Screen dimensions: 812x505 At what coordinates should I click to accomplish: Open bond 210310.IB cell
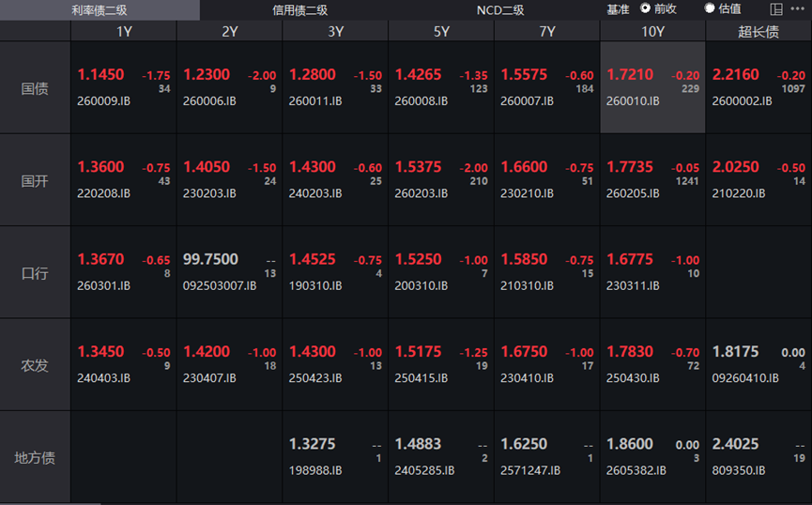547,272
